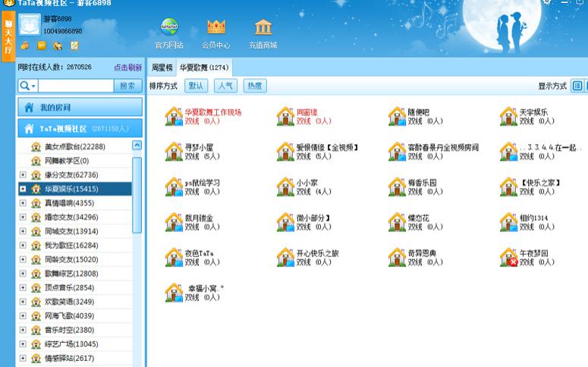
Task: Open the 寻梦小屋 room icon
Action: click(174, 152)
